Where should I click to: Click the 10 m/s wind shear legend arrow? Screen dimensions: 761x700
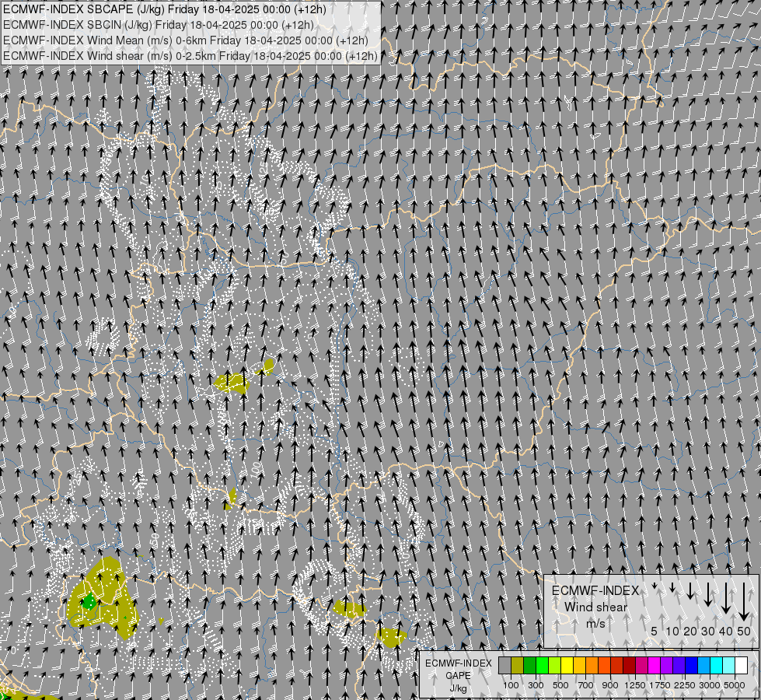tap(672, 588)
